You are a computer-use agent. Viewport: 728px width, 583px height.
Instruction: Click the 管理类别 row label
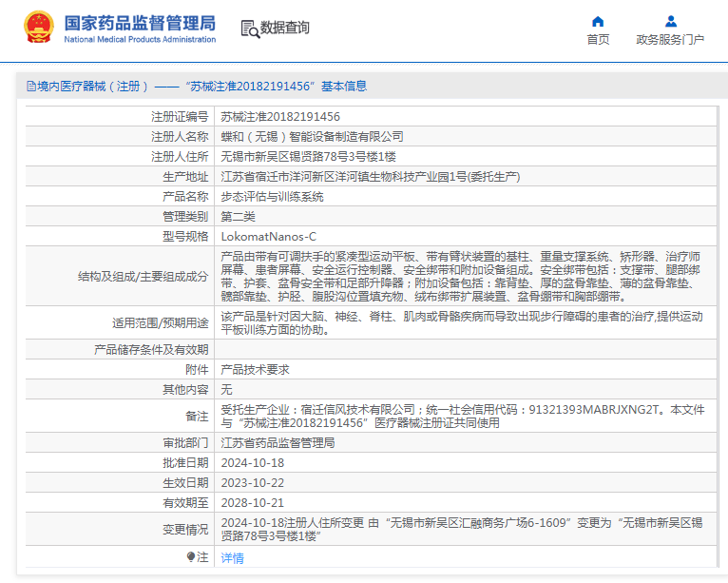(185, 217)
